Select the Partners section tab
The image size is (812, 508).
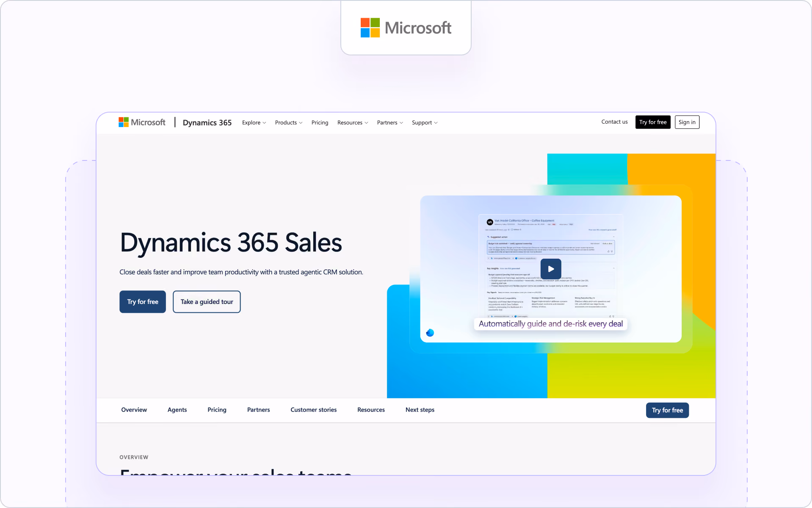coord(258,410)
